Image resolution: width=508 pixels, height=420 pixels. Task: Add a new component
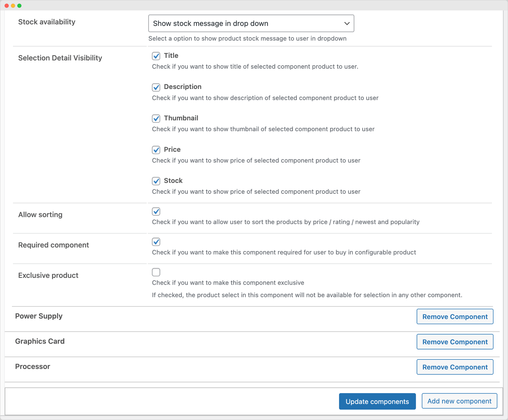point(459,401)
